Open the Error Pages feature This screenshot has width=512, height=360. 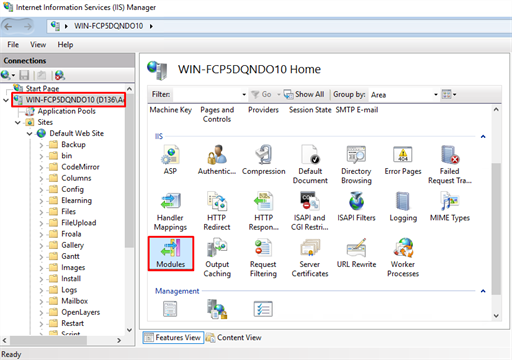pos(403,160)
